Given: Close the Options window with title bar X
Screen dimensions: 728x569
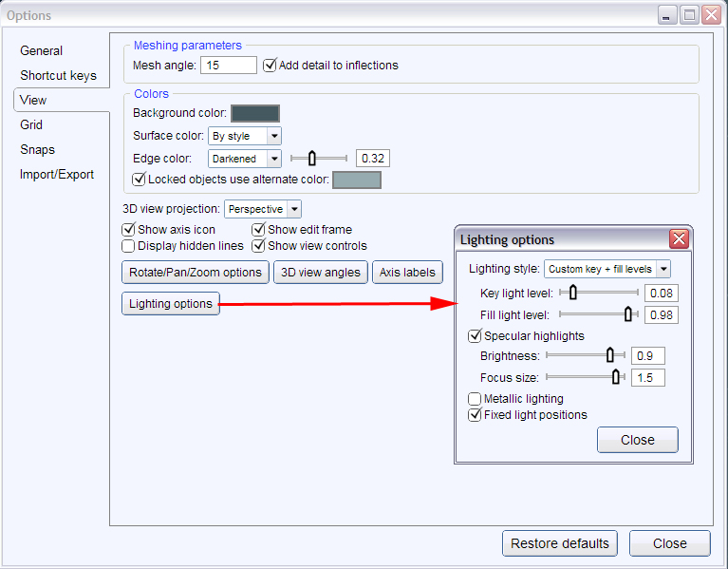Looking at the screenshot, I should click(711, 15).
